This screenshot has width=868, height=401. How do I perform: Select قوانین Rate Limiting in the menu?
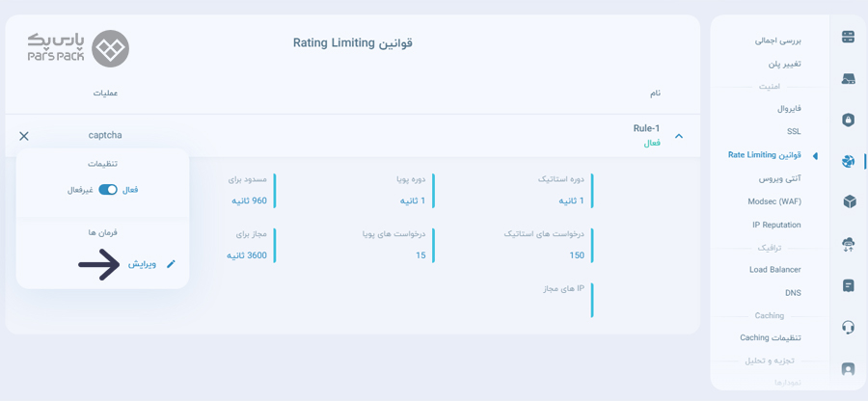pyautogui.click(x=765, y=155)
